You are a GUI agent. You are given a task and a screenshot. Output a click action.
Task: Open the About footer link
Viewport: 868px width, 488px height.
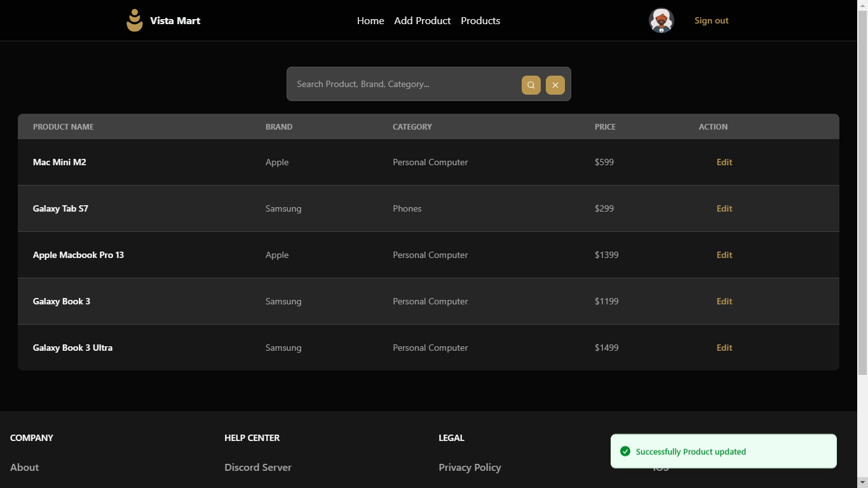point(25,467)
